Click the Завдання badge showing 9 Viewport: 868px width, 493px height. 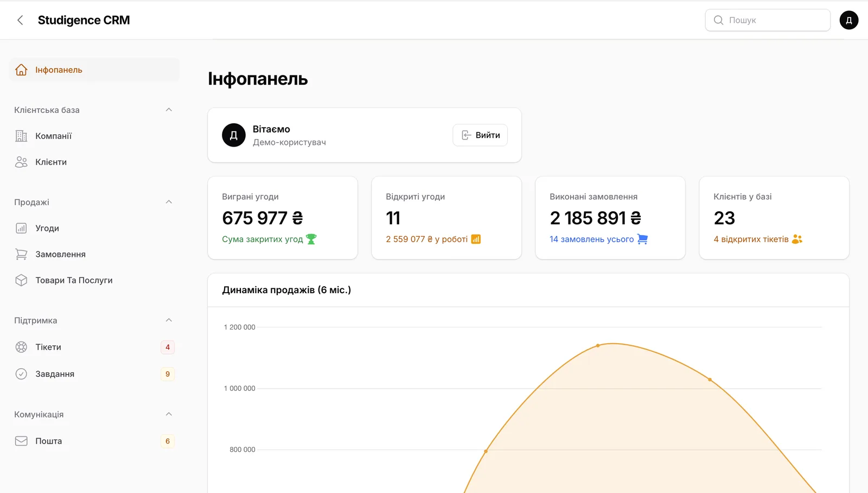pos(168,374)
